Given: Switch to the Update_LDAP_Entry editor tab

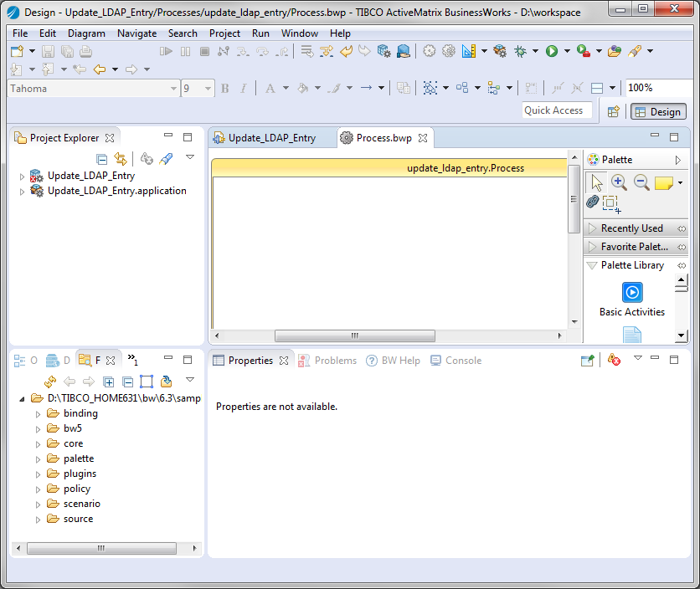Looking at the screenshot, I should point(271,138).
